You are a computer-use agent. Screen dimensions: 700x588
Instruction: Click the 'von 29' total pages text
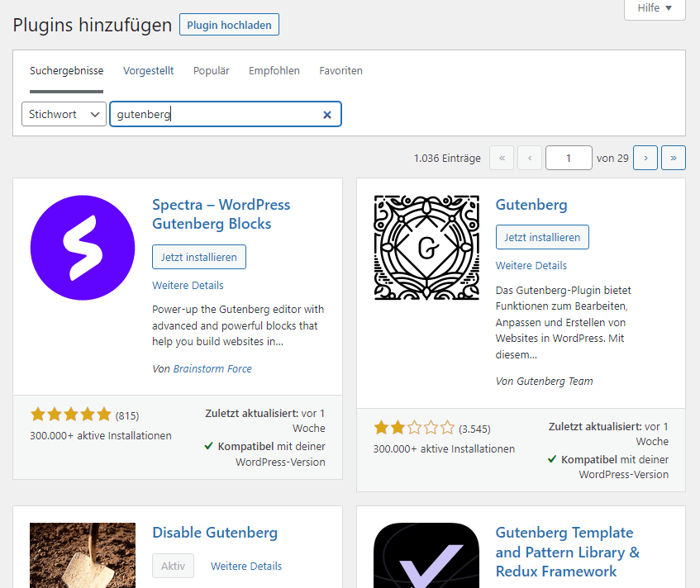[x=612, y=159]
